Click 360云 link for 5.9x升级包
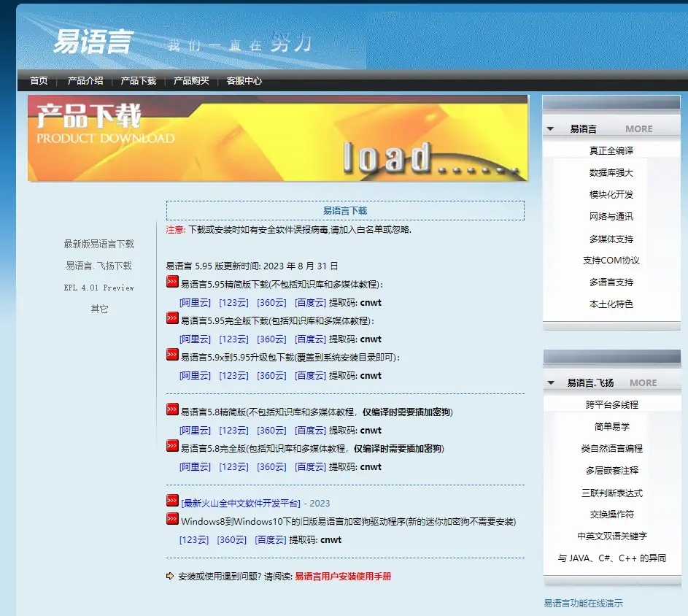The image size is (688, 616). (271, 375)
